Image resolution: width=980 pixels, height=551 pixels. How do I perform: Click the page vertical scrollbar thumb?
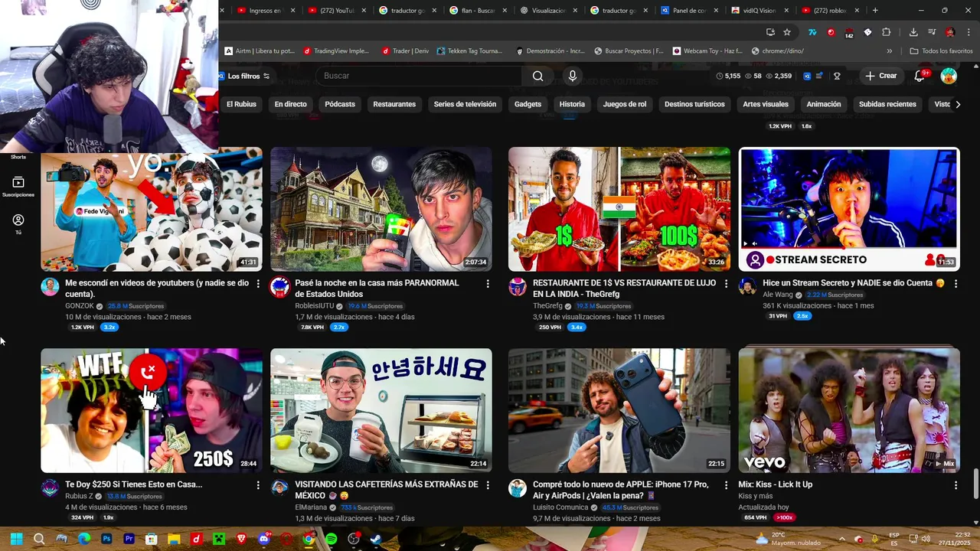tap(975, 484)
